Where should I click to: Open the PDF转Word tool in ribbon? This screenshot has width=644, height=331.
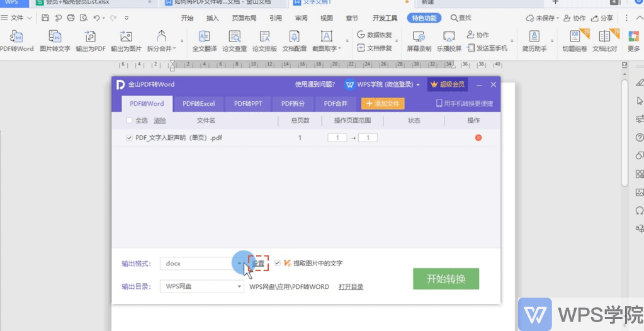tap(16, 41)
